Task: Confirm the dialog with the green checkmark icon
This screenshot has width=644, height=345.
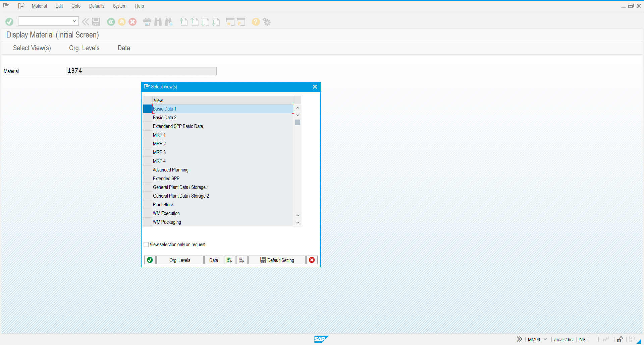Action: click(150, 260)
